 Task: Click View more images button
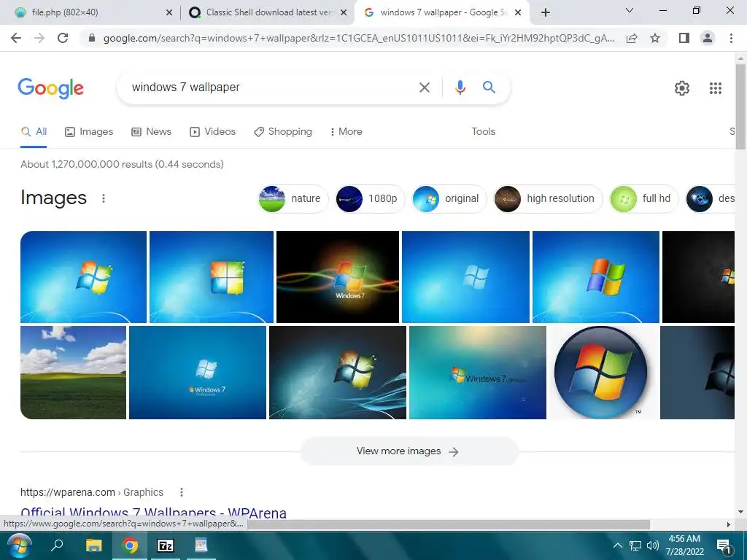tap(409, 451)
